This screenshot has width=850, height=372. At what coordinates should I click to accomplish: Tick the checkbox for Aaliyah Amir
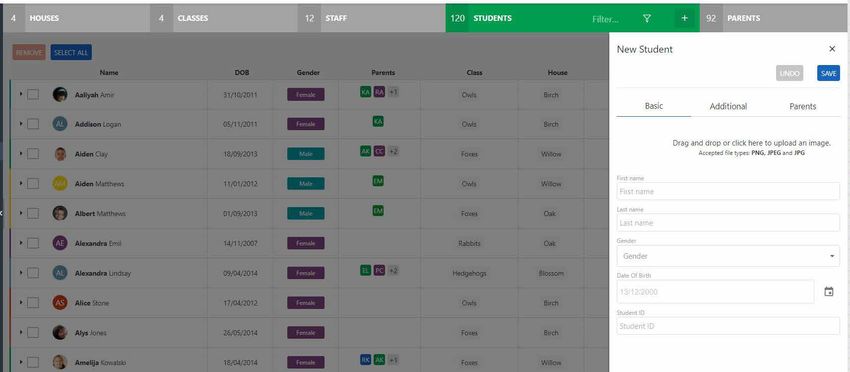33,94
